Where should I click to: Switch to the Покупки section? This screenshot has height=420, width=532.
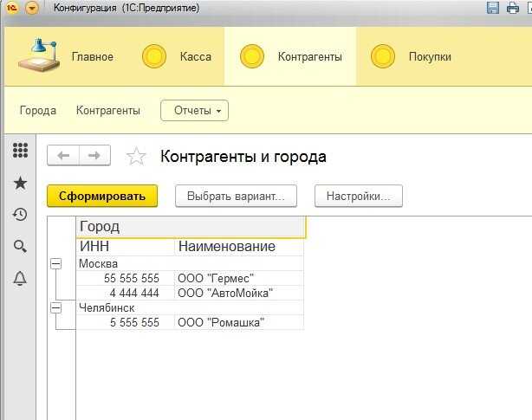(x=411, y=57)
